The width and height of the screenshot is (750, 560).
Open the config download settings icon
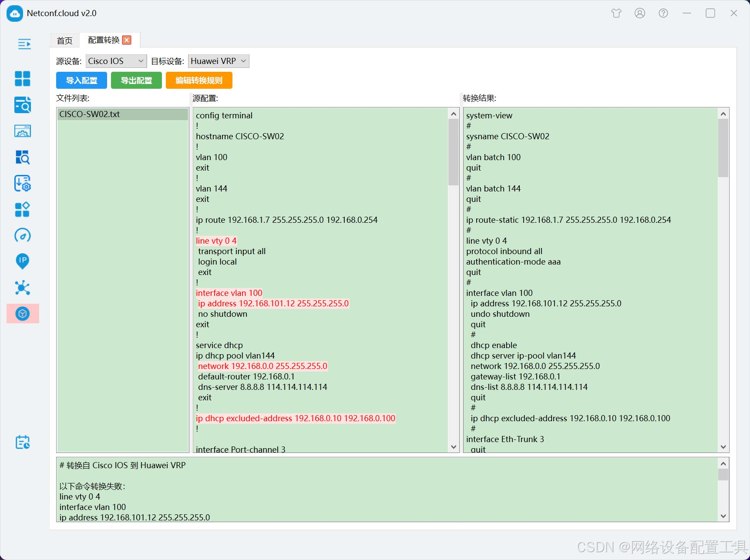pos(23,183)
